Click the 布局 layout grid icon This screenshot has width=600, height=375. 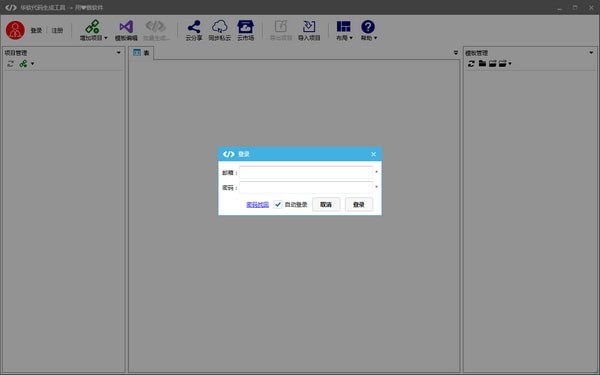click(x=343, y=26)
